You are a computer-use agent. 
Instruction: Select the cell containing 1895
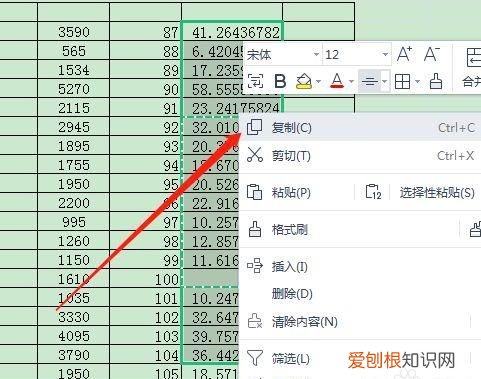point(74,146)
